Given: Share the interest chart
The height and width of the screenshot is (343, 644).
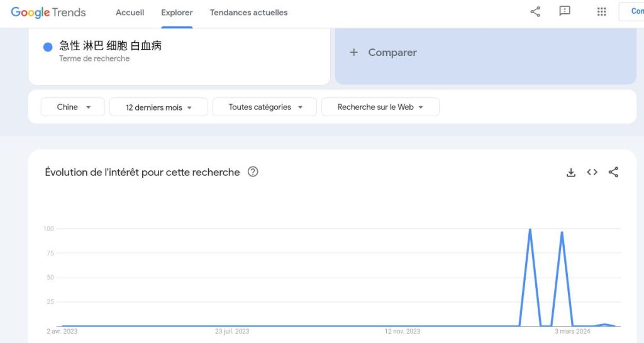Looking at the screenshot, I should [613, 172].
